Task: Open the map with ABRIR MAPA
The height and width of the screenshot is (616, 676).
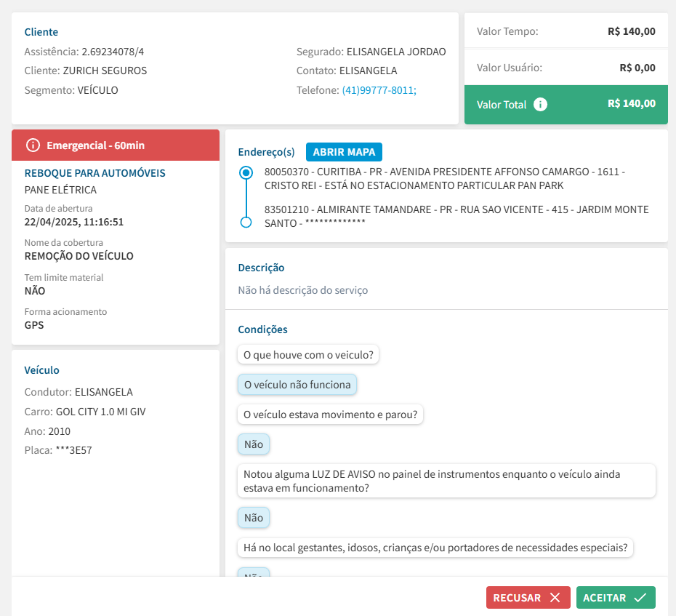Action: (x=344, y=152)
